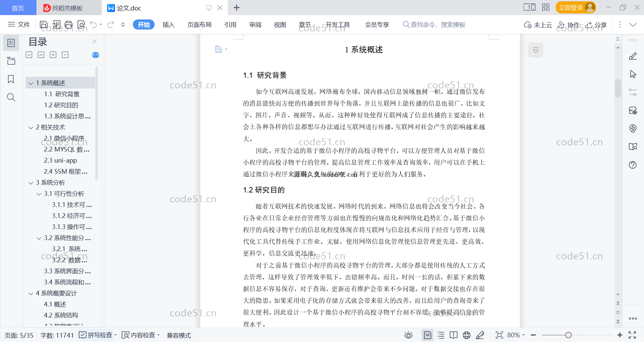Open a new tab with plus button

[236, 7]
